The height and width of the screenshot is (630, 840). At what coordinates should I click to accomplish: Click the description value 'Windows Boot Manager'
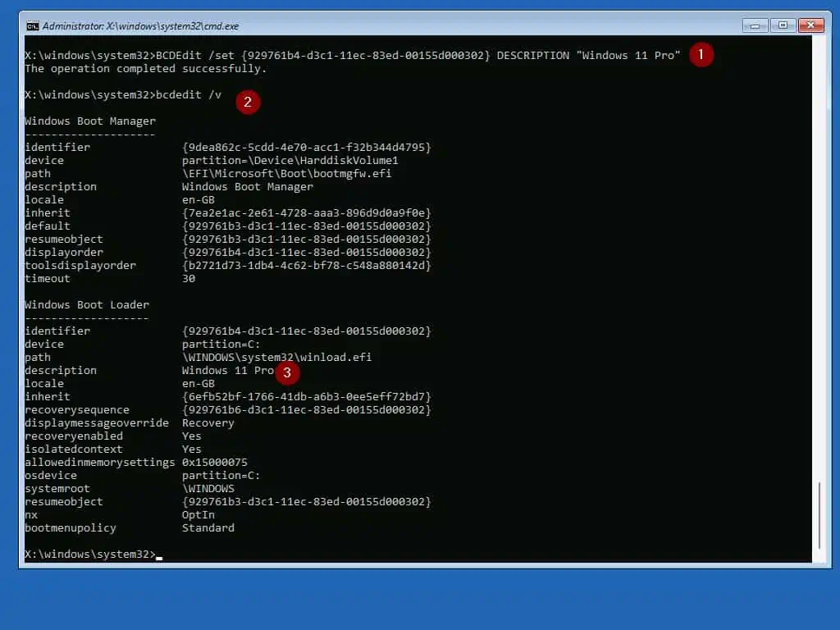pos(248,187)
